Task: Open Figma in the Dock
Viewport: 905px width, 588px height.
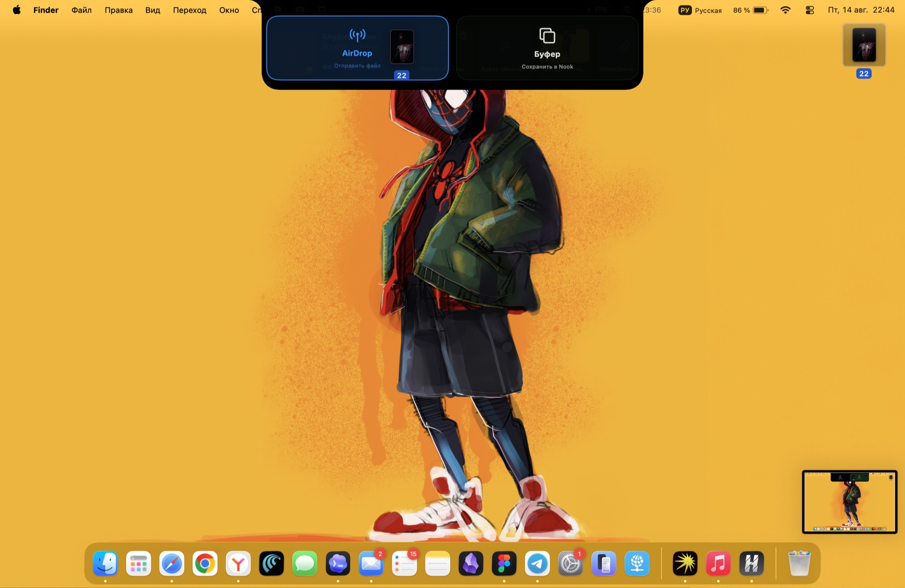Action: [504, 563]
